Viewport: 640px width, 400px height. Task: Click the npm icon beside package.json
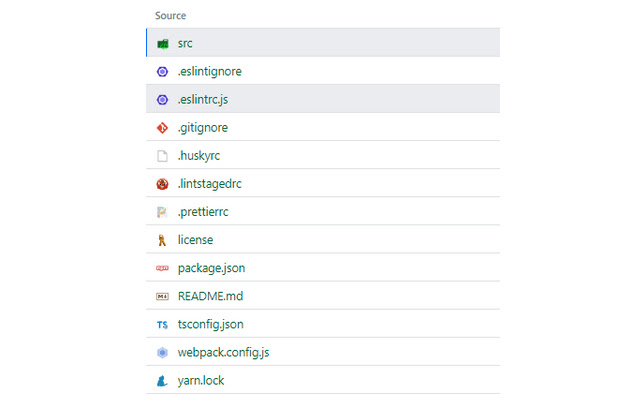click(x=162, y=268)
